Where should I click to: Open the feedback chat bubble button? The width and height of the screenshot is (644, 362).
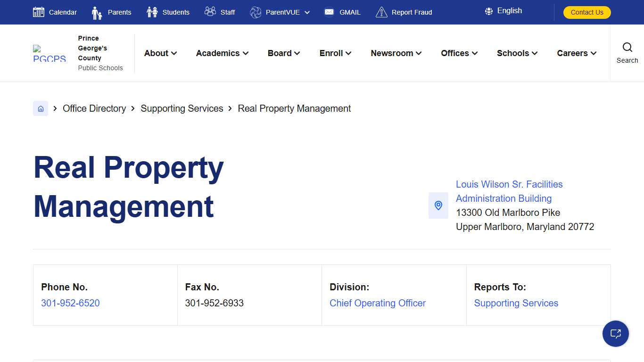point(616,334)
